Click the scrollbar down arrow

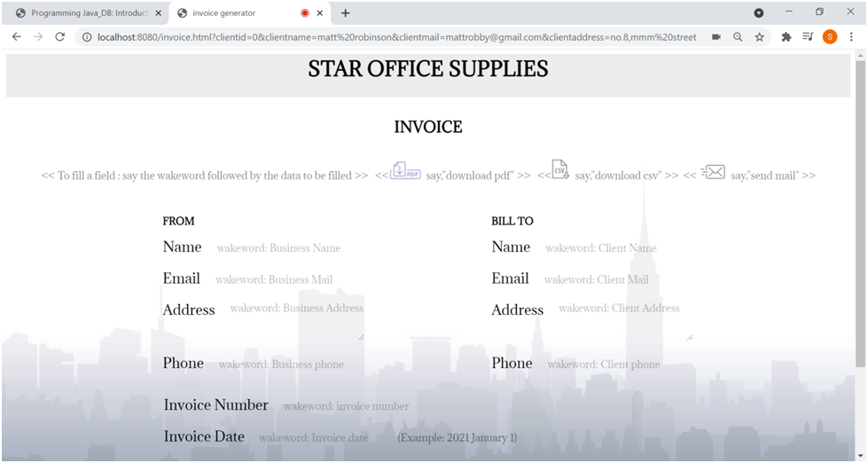860,455
